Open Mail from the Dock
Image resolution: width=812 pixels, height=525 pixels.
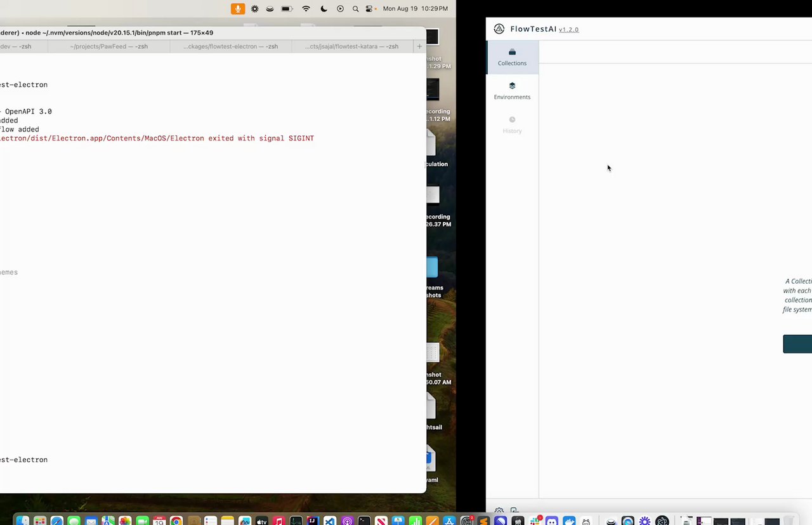[91, 521]
